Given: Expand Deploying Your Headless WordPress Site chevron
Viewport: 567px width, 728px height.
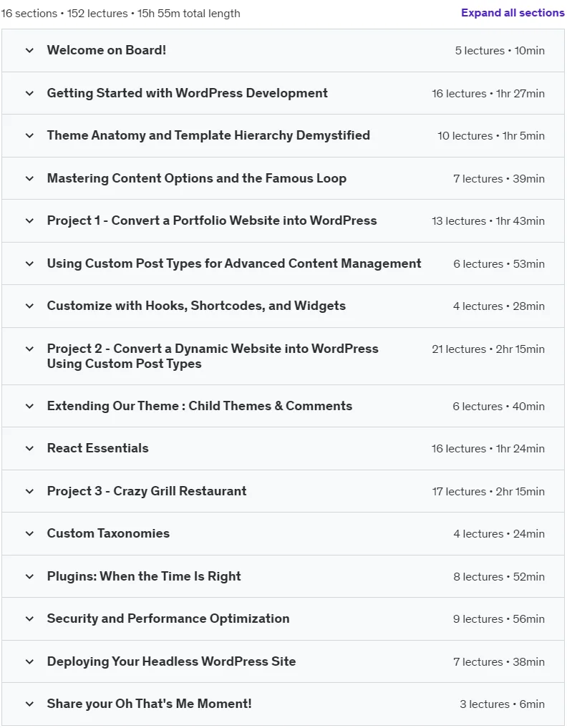Looking at the screenshot, I should (x=30, y=661).
